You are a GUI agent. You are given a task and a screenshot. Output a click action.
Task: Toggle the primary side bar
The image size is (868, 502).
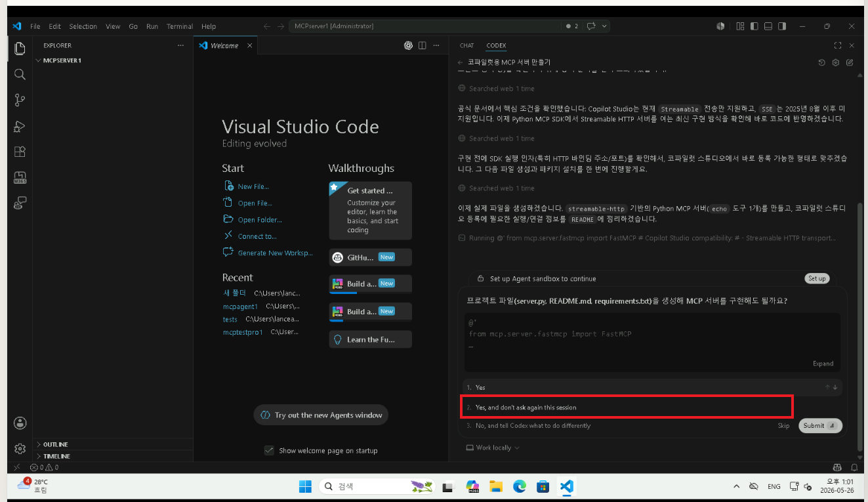(x=754, y=26)
